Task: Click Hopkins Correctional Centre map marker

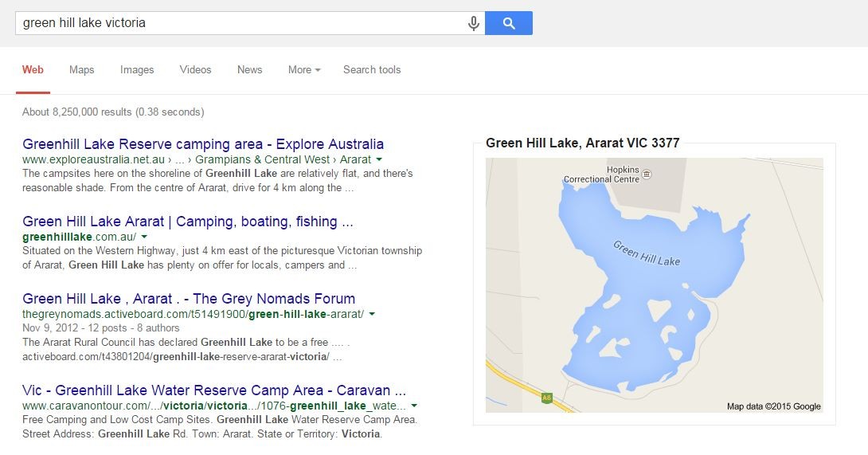Action: [x=647, y=174]
